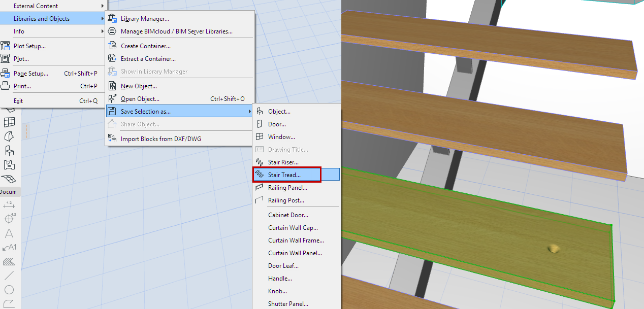Screen dimensions: 644x309
Task: Choose Import Blocks from DXF/DWG
Action: tap(179, 139)
